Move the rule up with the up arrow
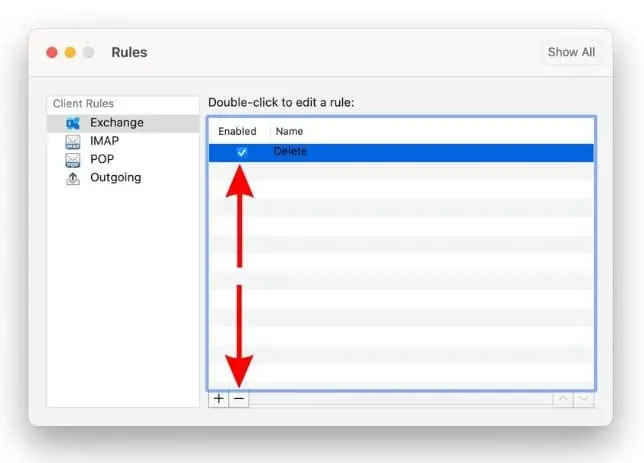The image size is (644, 463). [564, 399]
